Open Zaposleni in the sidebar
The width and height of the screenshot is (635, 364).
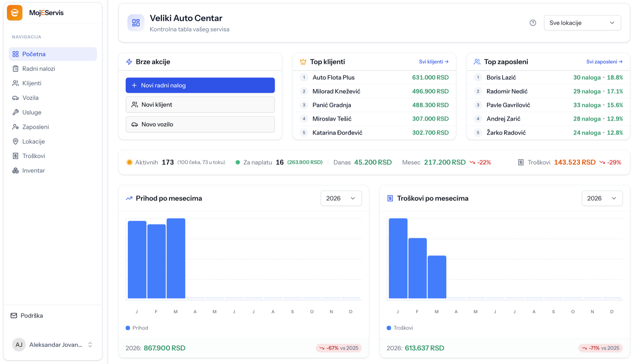53,127
